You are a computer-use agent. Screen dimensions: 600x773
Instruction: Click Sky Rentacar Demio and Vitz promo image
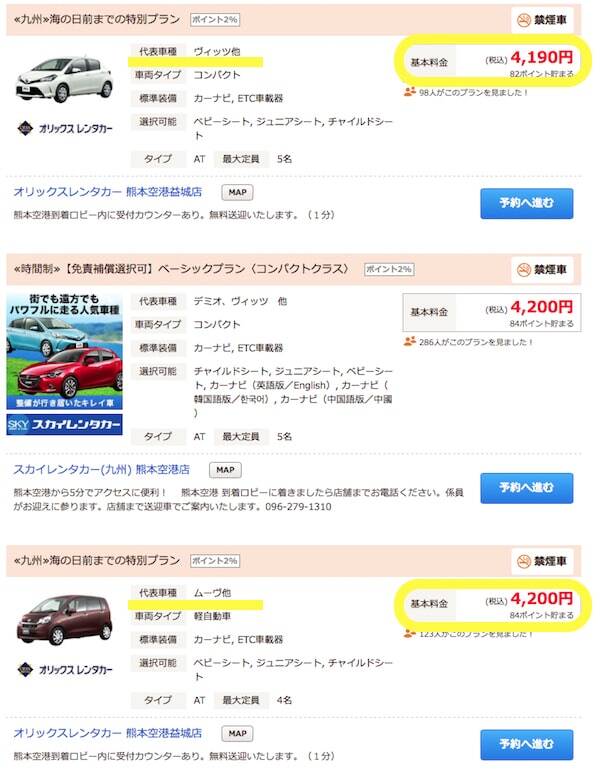pos(65,351)
